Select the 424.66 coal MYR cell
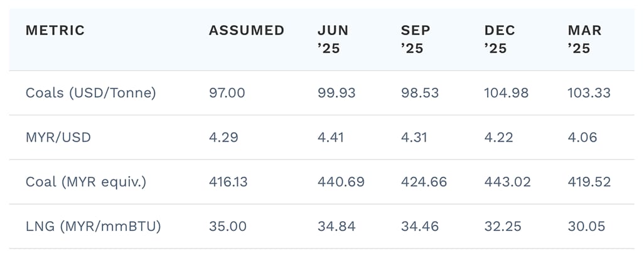The width and height of the screenshot is (644, 259). click(x=424, y=181)
